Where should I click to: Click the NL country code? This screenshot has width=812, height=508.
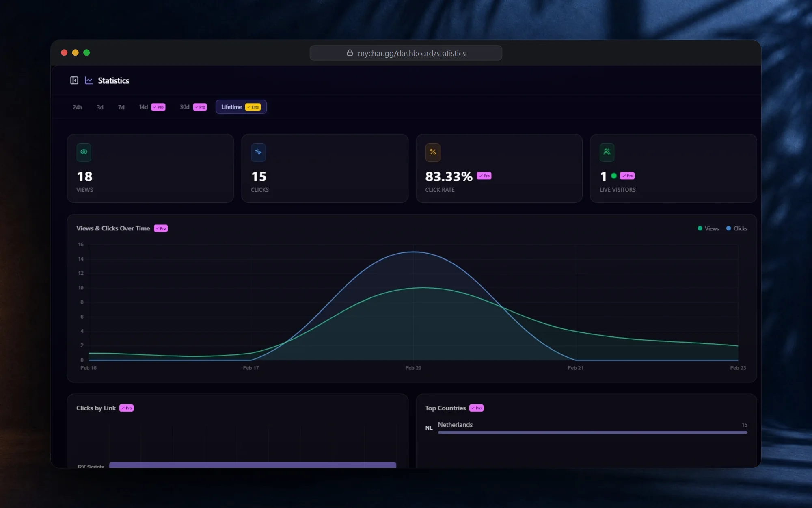click(x=429, y=428)
